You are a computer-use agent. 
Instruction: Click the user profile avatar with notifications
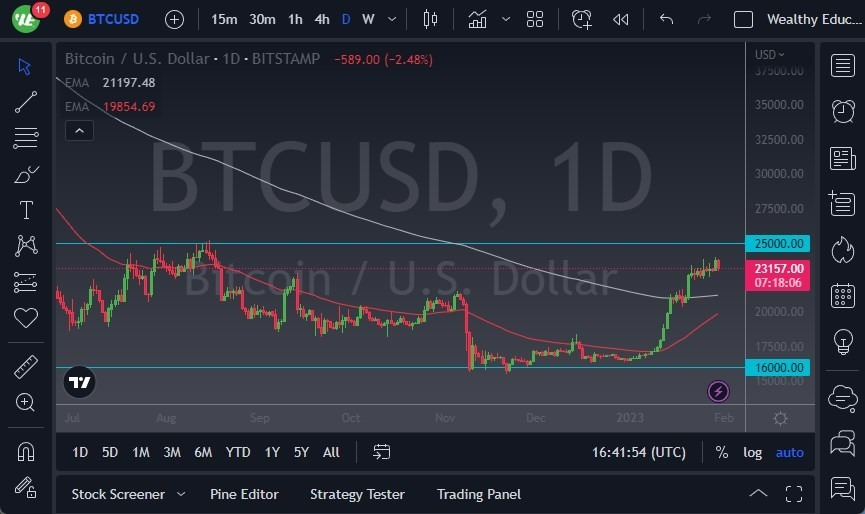[x=25, y=19]
